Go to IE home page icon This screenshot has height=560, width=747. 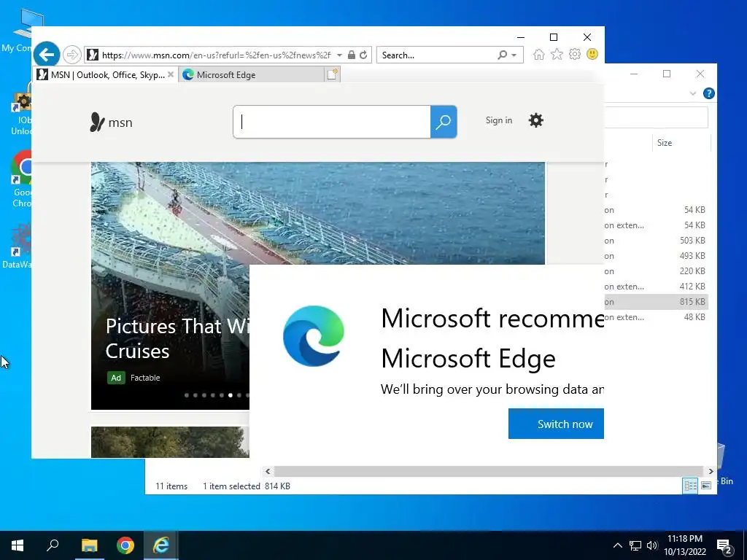pyautogui.click(x=539, y=54)
